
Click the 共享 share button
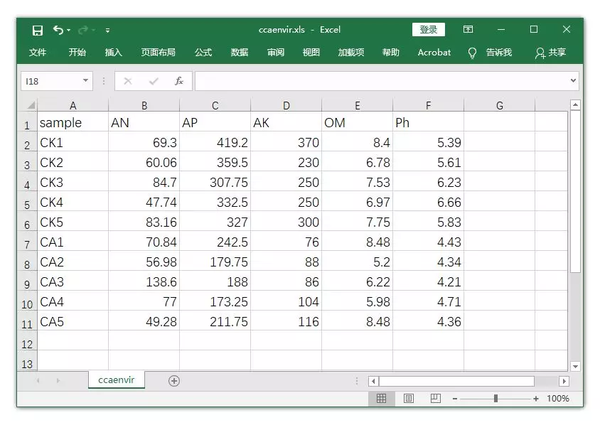551,53
